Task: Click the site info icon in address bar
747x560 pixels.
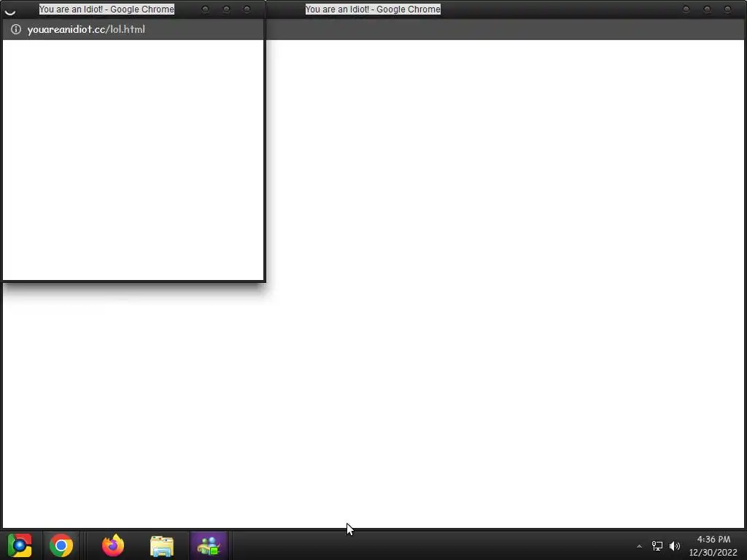Action: [x=16, y=29]
